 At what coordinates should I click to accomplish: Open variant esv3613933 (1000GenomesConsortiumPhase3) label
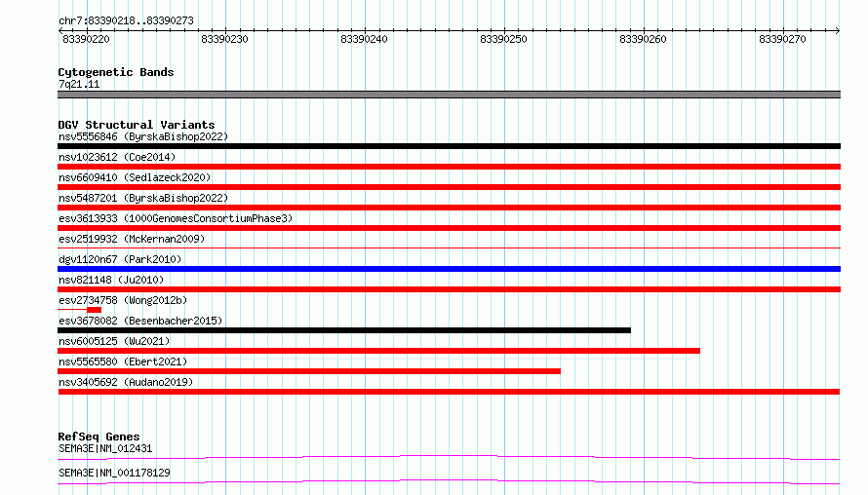point(176,218)
